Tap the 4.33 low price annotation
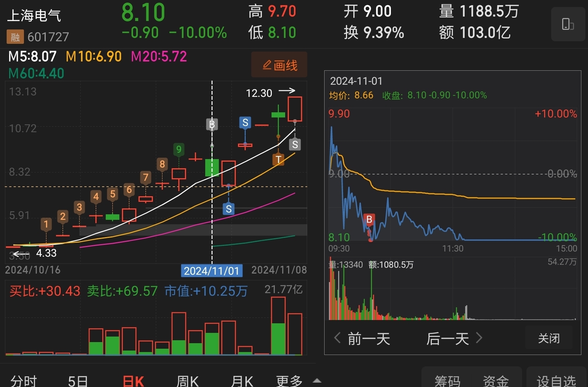588x387 pixels. (x=46, y=253)
